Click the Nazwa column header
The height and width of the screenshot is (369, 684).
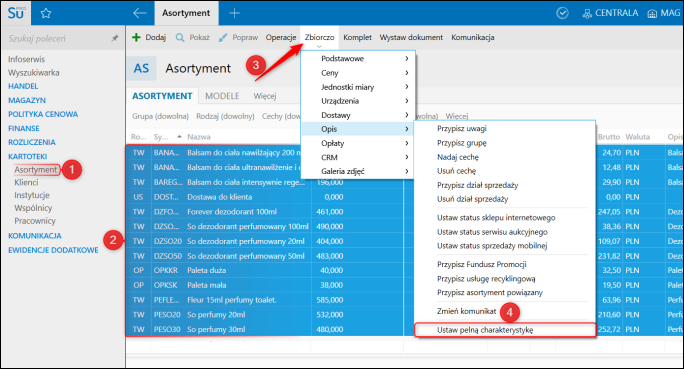[x=199, y=137]
